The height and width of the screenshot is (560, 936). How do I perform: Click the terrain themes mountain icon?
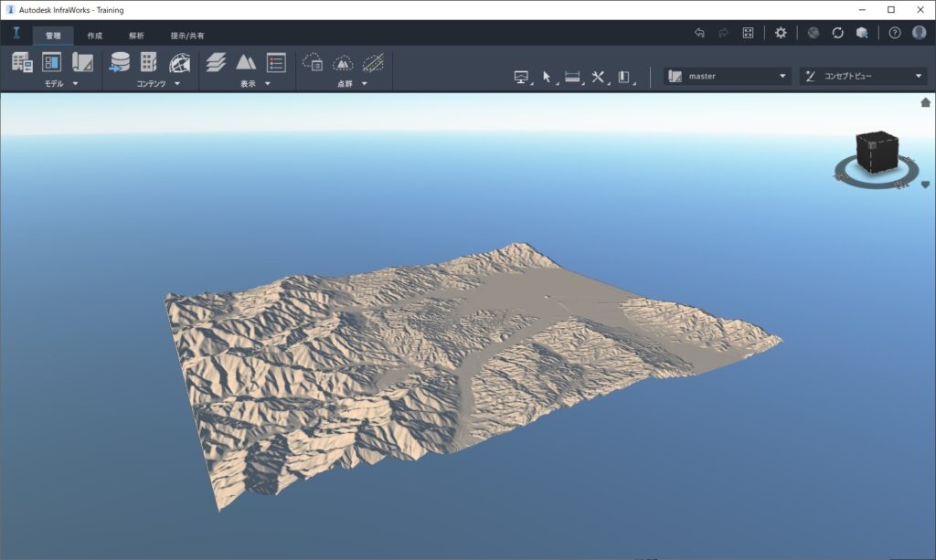pyautogui.click(x=244, y=64)
